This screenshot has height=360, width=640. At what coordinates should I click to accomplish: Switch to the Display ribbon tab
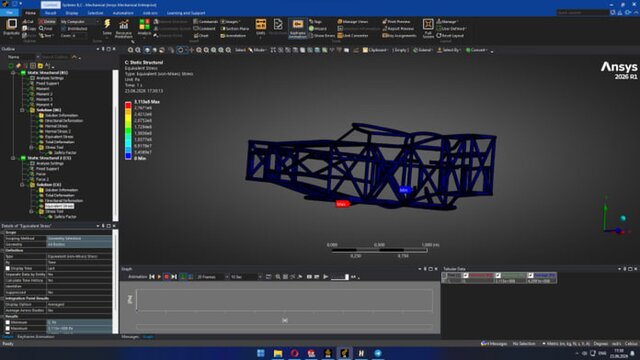72,13
